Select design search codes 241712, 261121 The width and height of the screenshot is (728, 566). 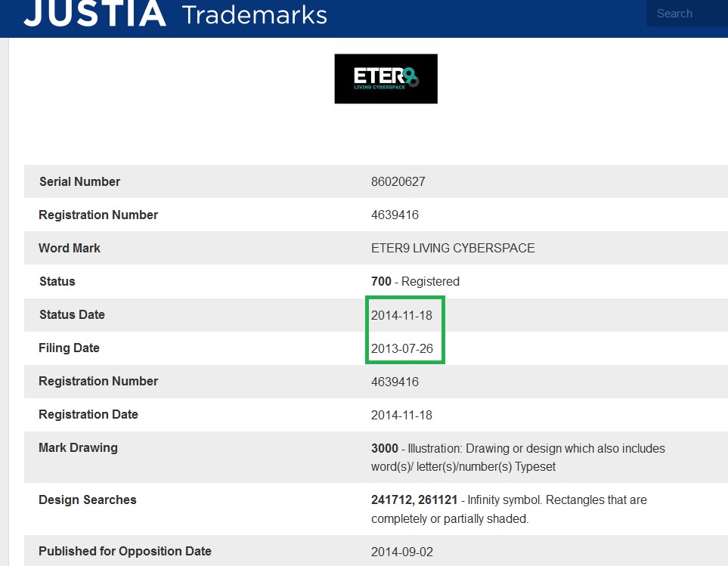(x=414, y=500)
